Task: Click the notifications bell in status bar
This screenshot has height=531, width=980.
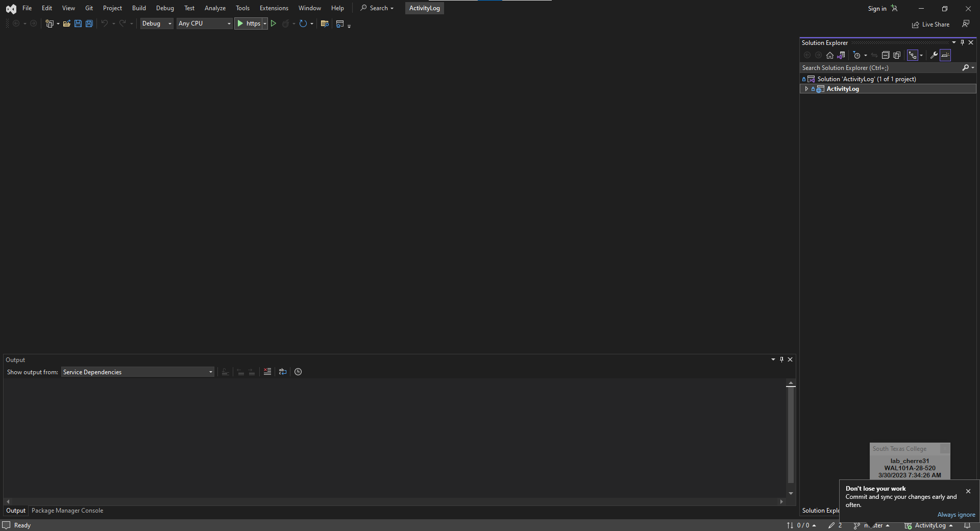Action: (x=967, y=525)
